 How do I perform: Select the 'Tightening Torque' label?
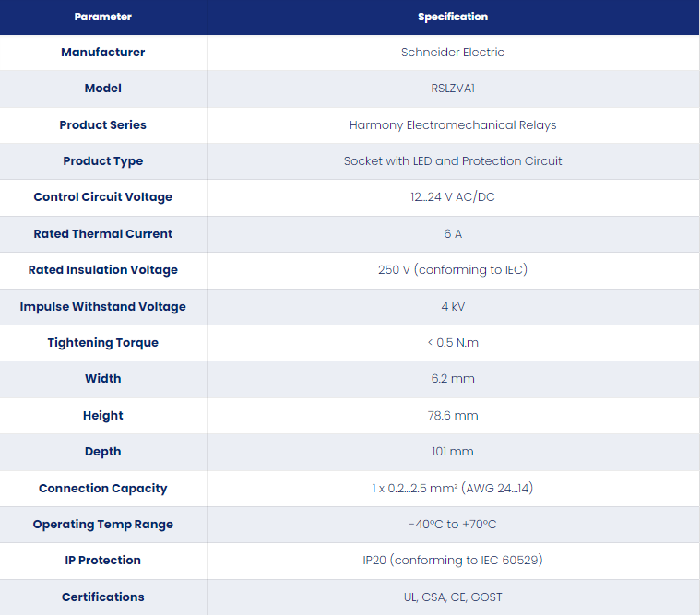(x=102, y=343)
